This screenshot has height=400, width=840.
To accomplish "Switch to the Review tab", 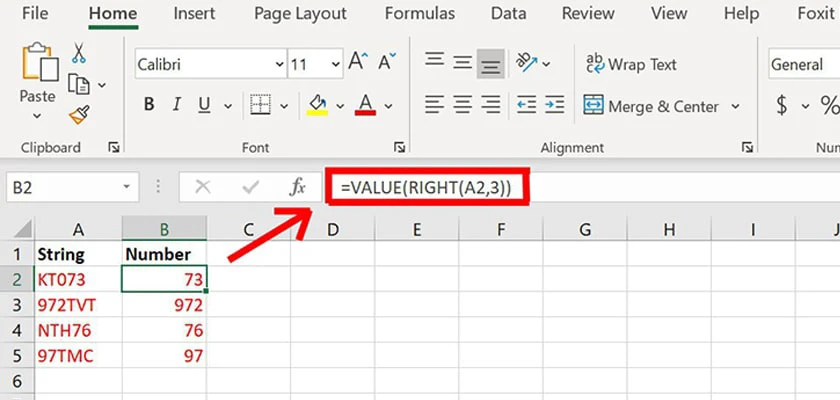I will click(x=588, y=13).
